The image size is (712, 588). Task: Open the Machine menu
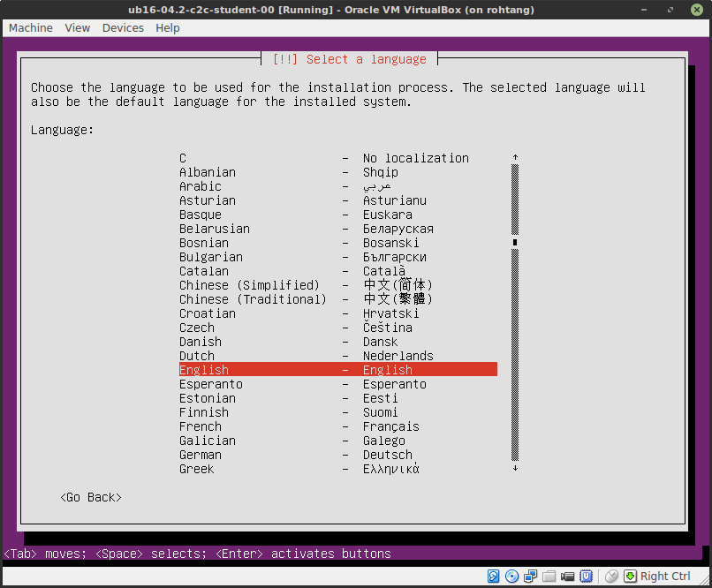coord(30,27)
